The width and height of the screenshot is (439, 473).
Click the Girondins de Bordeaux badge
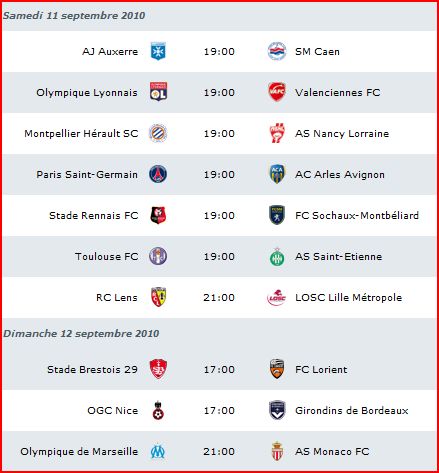[277, 410]
